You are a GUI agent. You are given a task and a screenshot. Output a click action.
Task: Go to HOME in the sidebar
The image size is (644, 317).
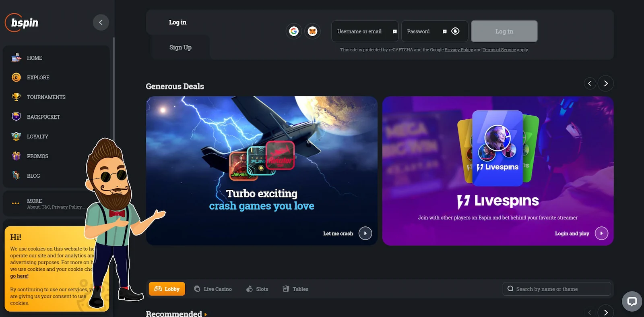point(35,58)
